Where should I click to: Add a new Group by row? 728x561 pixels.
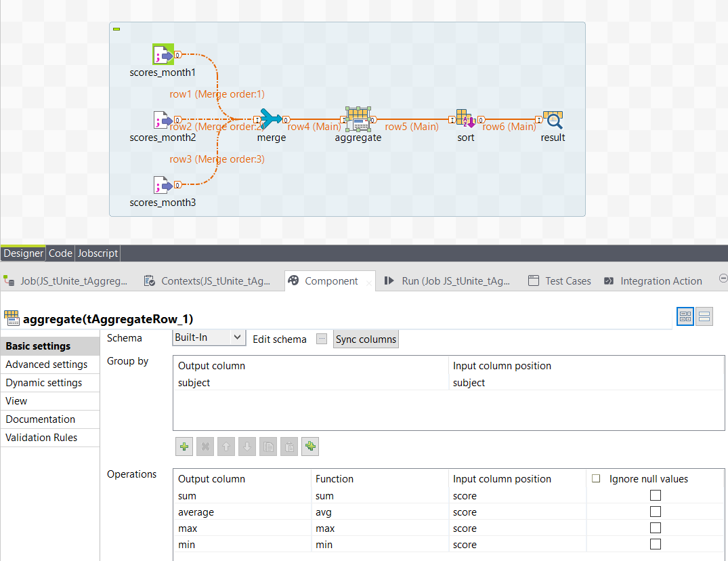pyautogui.click(x=184, y=446)
